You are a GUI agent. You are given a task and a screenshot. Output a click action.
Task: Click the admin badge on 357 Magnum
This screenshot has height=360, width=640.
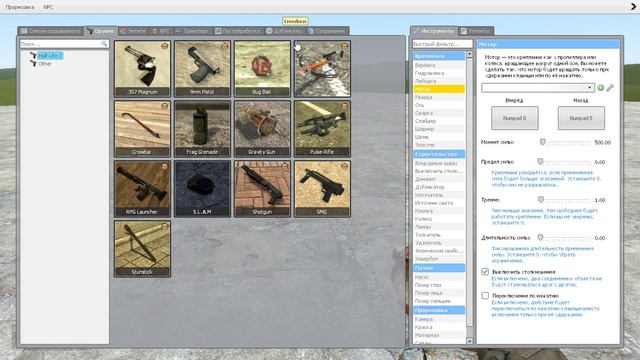[x=164, y=46]
